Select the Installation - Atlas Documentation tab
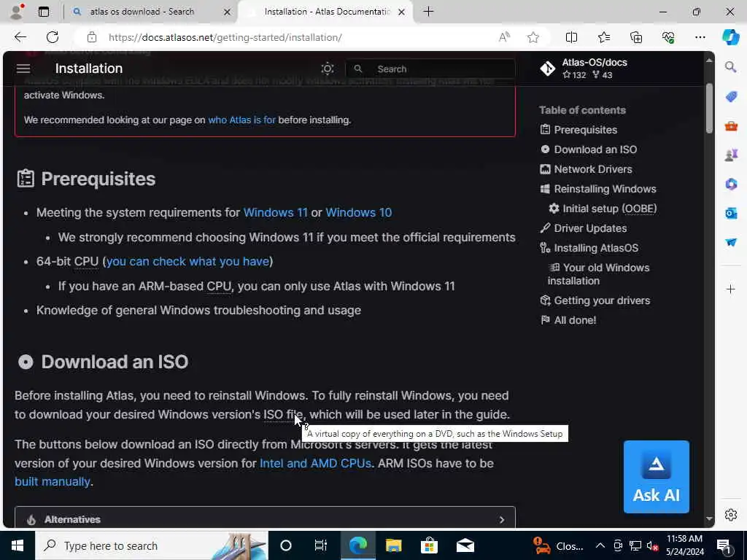This screenshot has width=747, height=560. click(x=327, y=12)
